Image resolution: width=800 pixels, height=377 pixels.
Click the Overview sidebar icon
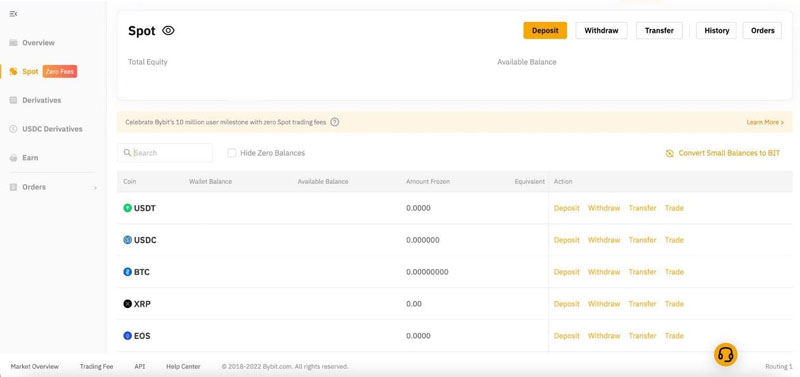click(13, 43)
